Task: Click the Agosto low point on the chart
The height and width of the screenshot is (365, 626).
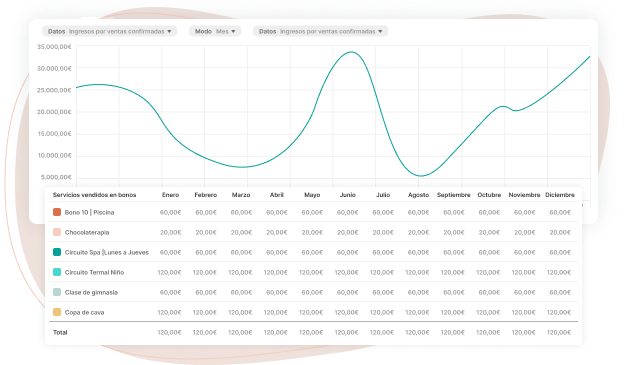Action: [421, 176]
